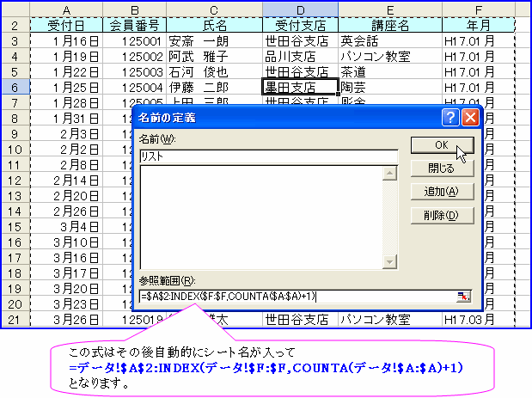Click cell with 125002
The width and height of the screenshot is (532, 398).
click(x=134, y=57)
